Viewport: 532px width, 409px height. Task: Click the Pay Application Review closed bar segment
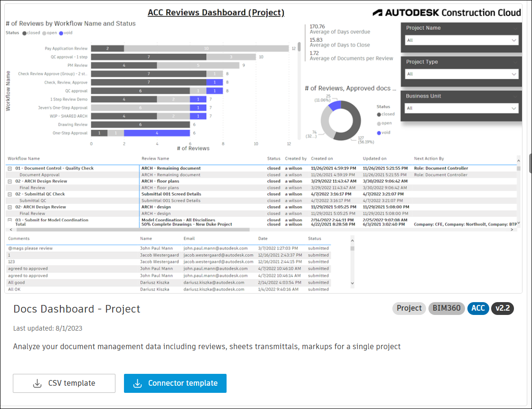point(107,48)
